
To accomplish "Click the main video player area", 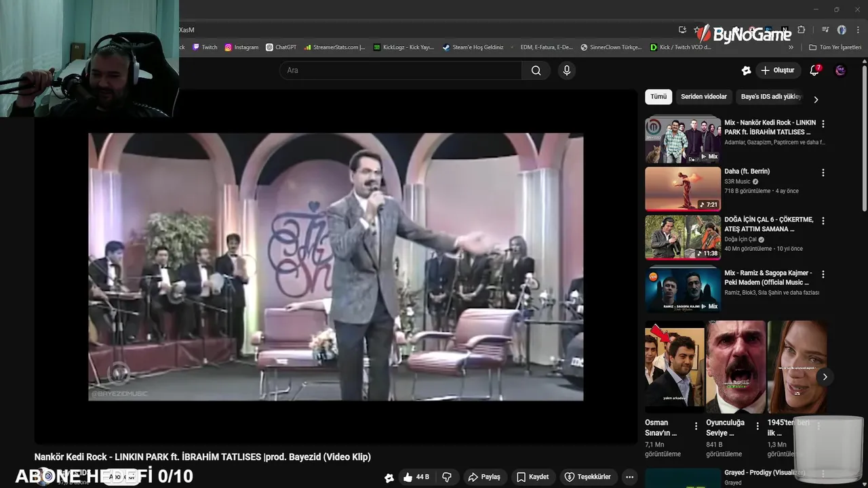I will 336,267.
